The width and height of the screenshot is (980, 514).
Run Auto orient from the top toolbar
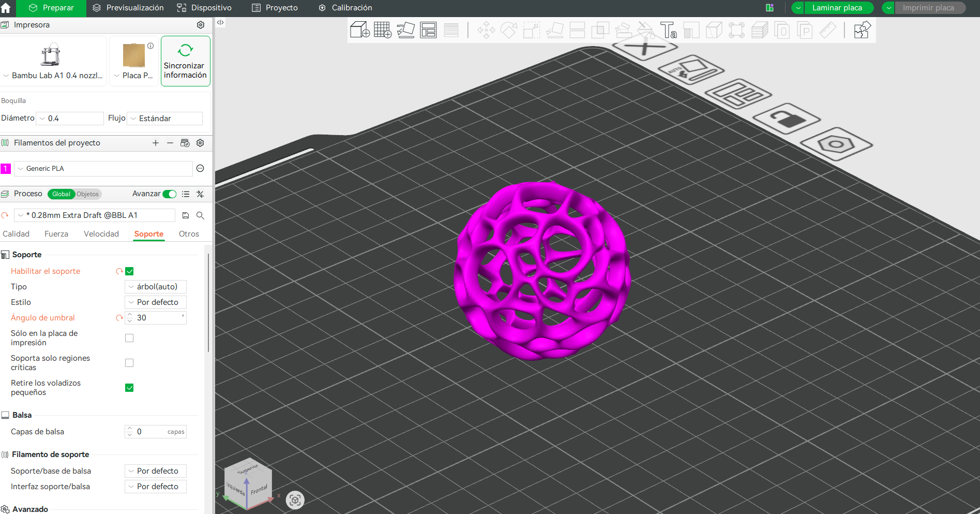(x=405, y=30)
